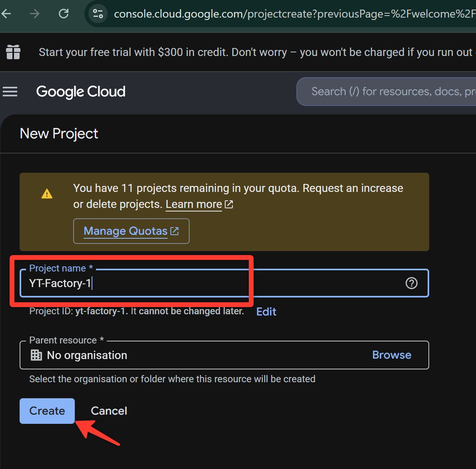This screenshot has width=476, height=469.
Task: Go back with the browser back arrow
Action: 6,14
